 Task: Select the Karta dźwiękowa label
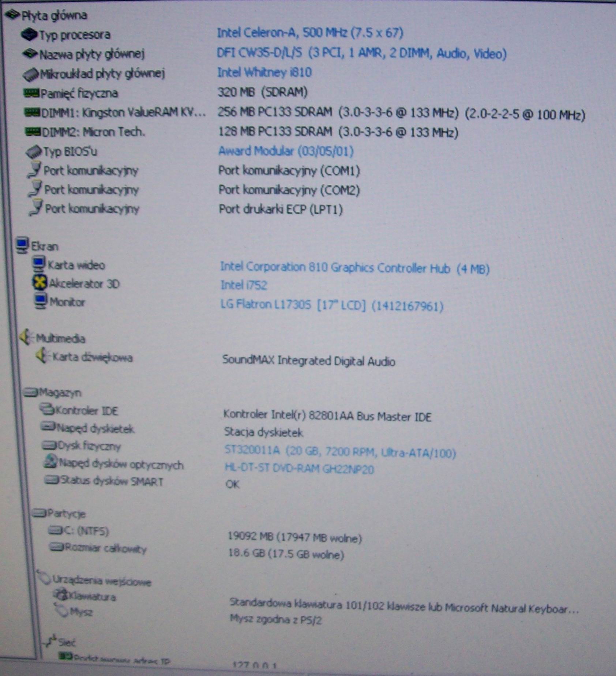pyautogui.click(x=93, y=357)
